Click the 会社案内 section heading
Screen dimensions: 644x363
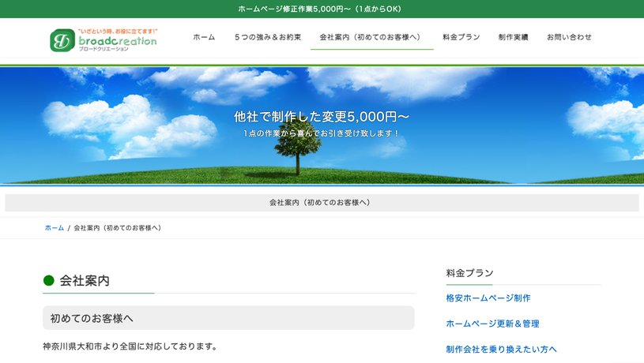85,281
